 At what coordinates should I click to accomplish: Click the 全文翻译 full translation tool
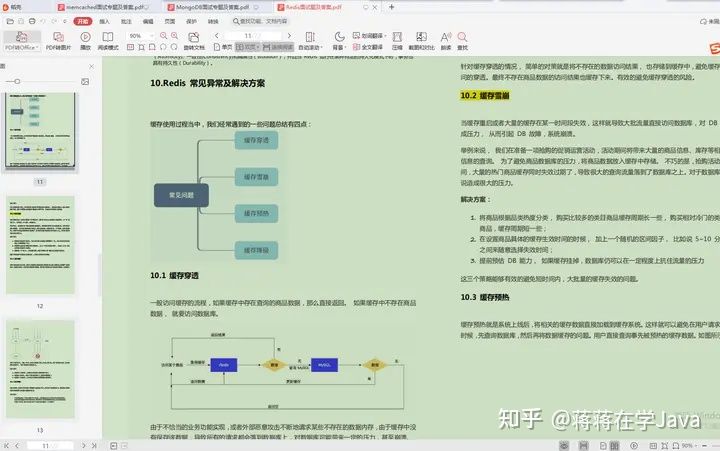click(368, 47)
